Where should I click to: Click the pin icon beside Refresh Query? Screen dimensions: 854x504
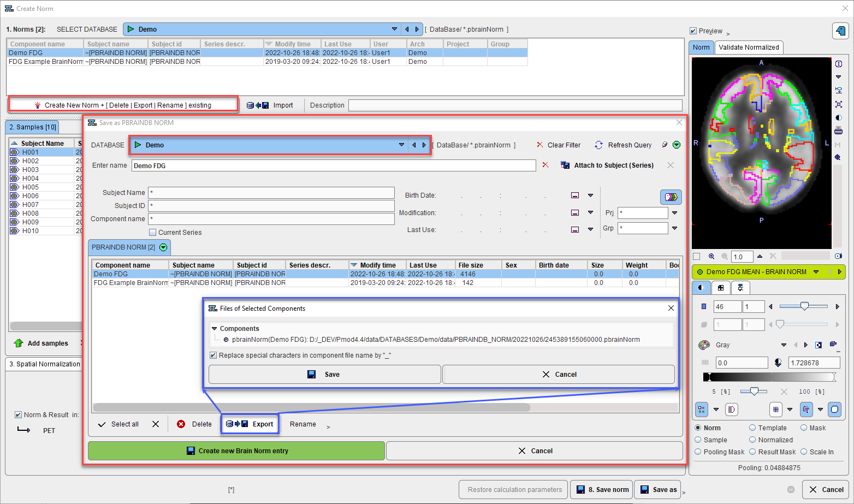click(665, 145)
